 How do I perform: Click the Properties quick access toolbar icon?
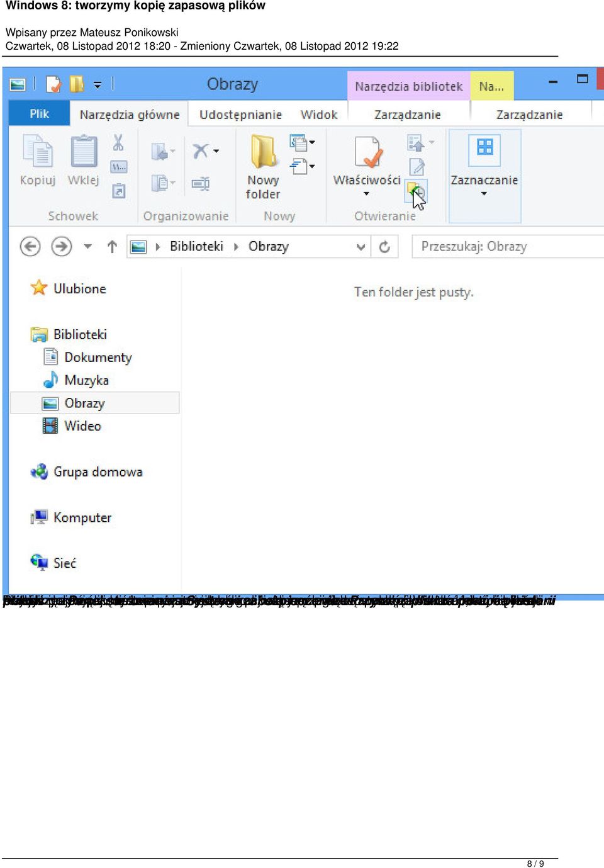tap(54, 84)
